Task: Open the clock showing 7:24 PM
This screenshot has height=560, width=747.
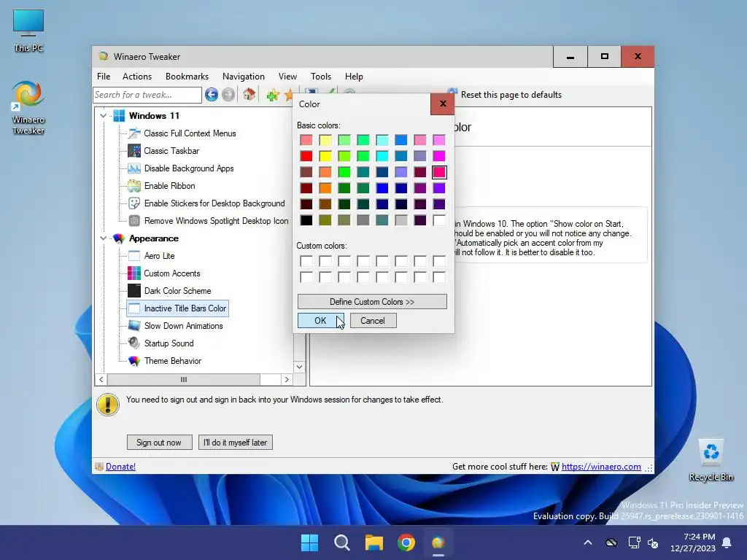Action: point(693,542)
